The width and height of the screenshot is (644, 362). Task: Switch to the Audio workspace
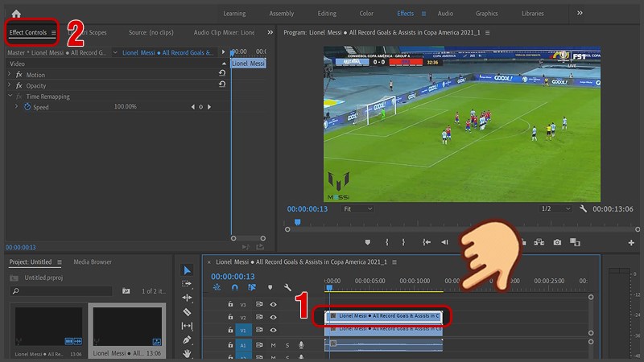tap(445, 14)
